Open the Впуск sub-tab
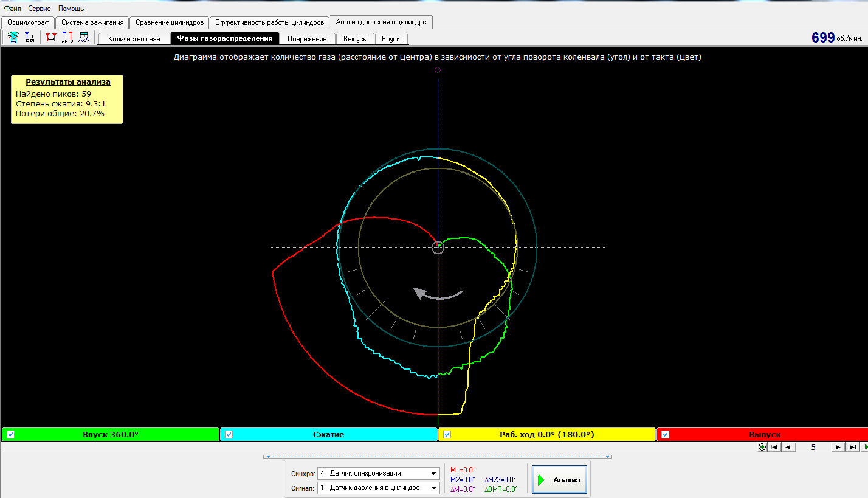Screen dimensions: 868x498 coord(391,39)
